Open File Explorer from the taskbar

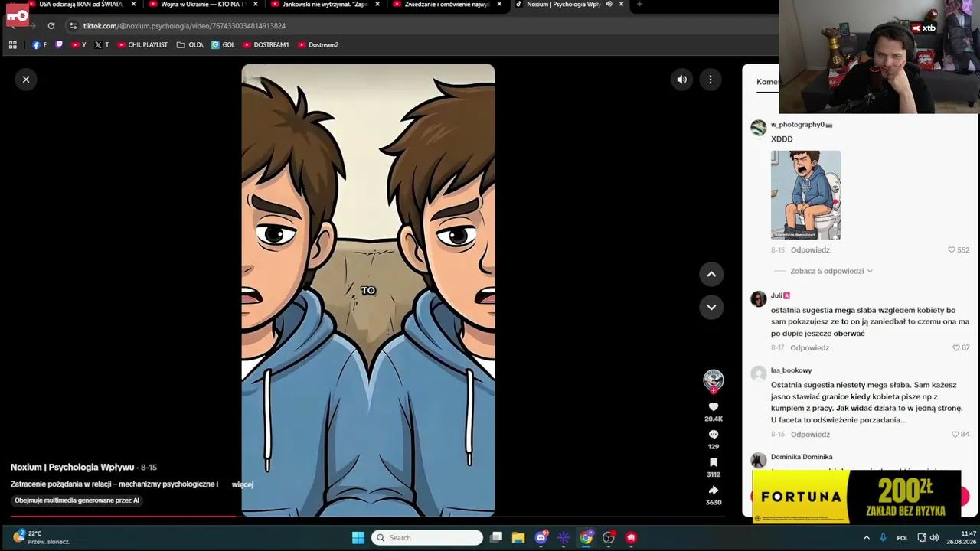518,538
